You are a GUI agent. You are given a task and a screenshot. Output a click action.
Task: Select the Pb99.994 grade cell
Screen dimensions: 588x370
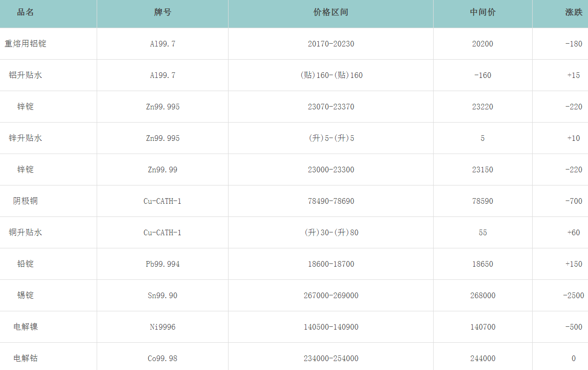click(x=162, y=264)
